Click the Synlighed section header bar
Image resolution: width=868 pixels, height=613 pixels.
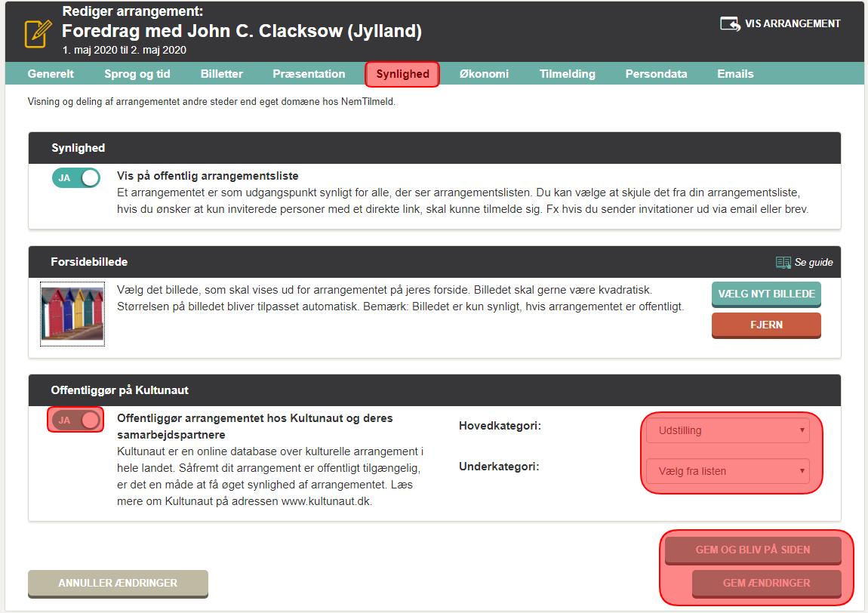point(435,148)
